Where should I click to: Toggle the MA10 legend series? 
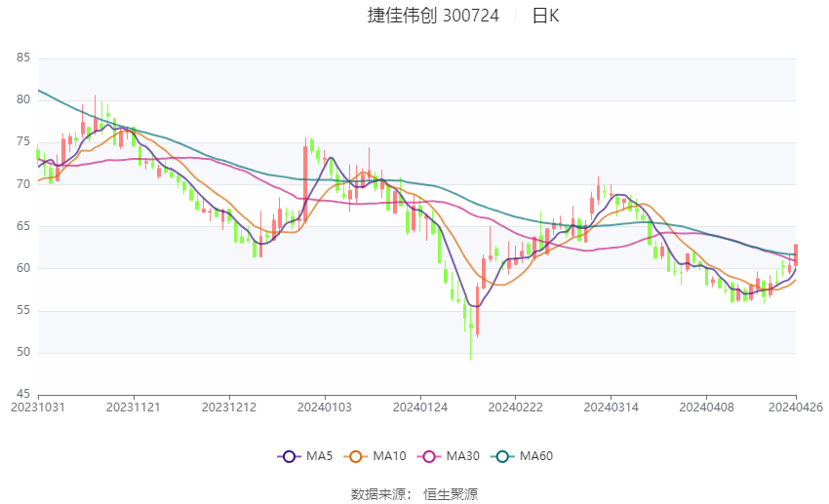point(375,456)
